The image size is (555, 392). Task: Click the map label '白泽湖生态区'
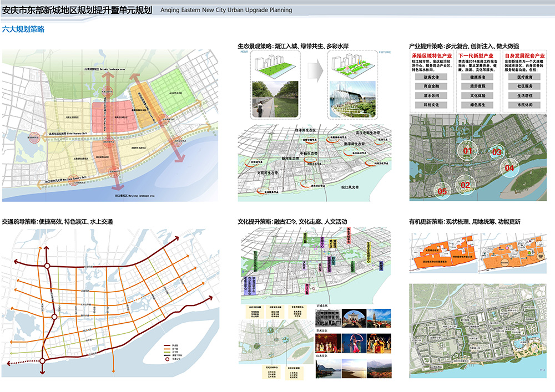tap(305, 130)
